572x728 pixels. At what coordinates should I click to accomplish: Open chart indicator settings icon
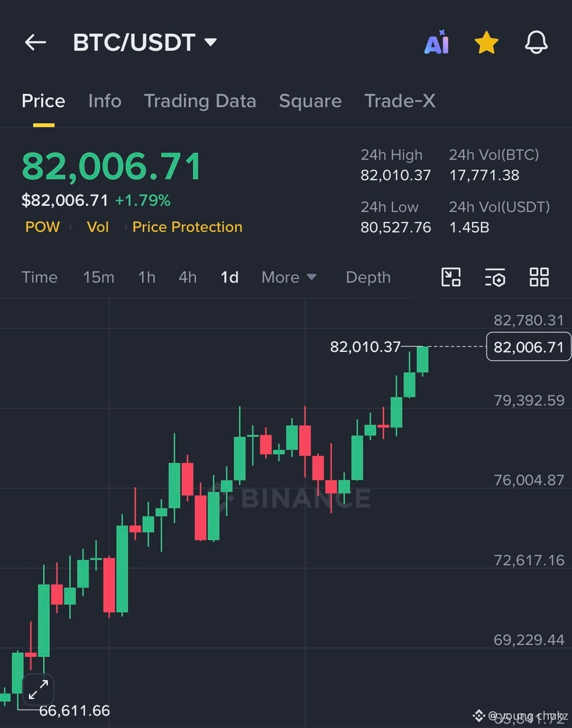(495, 277)
